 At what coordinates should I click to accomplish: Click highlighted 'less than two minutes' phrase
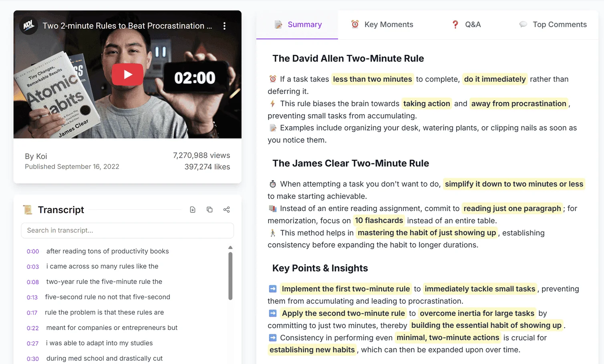pyautogui.click(x=372, y=79)
